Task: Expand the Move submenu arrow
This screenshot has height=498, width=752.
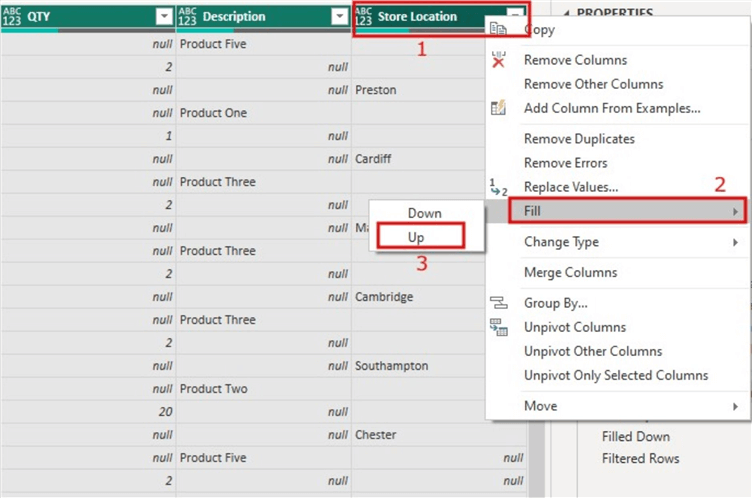Action: (x=735, y=406)
